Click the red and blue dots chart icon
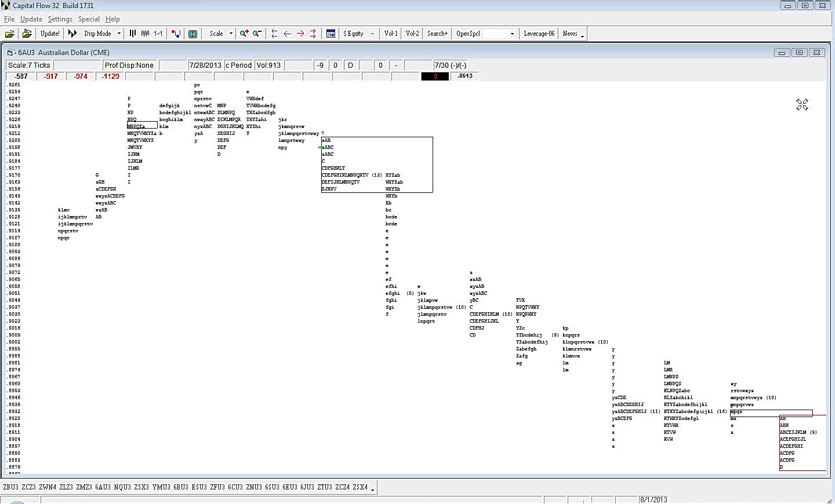The width and height of the screenshot is (835, 504). tap(176, 34)
